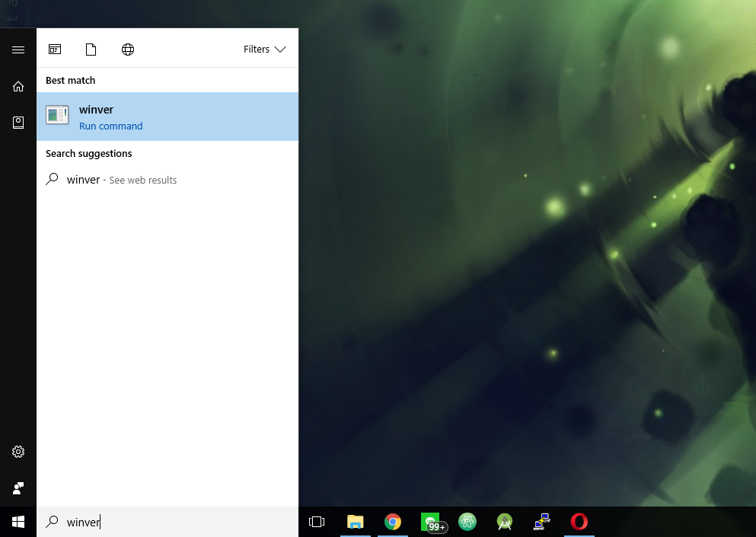Screen dimensions: 756x537
Task: Expand the Filters dropdown
Action: [264, 50]
